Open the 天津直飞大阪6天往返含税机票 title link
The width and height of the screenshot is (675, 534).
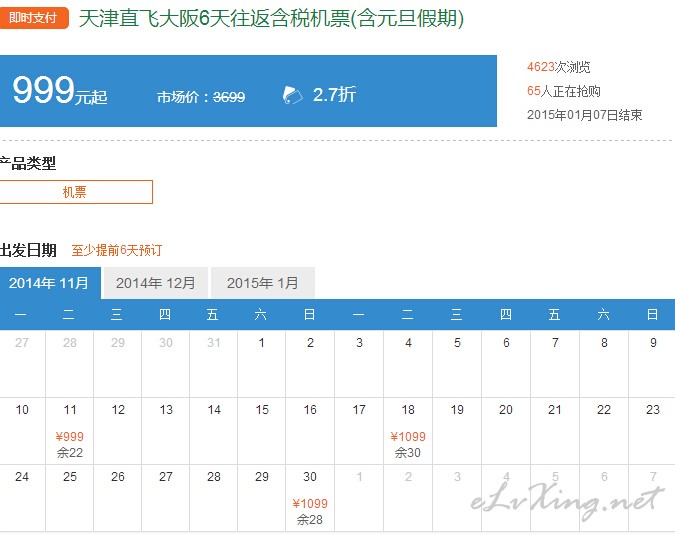(271, 19)
